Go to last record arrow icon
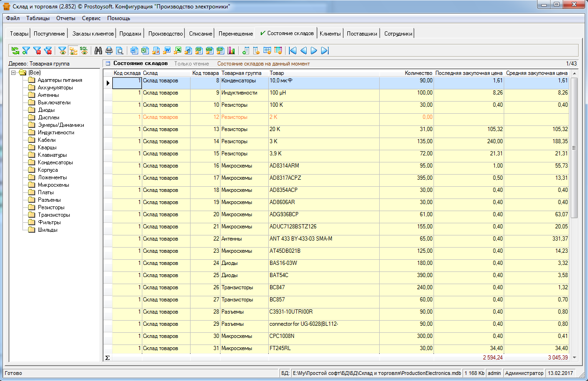Image resolution: width=588 pixels, height=381 pixels. click(325, 51)
